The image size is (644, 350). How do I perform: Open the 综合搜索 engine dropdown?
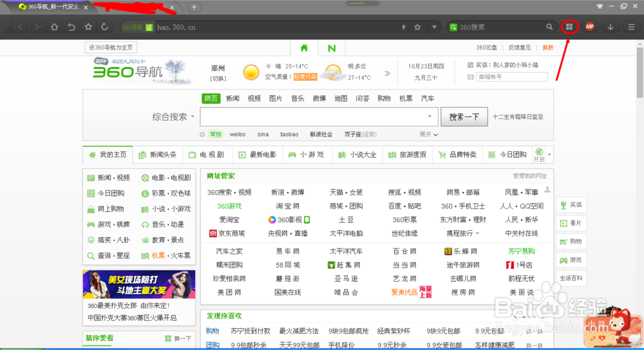click(173, 117)
